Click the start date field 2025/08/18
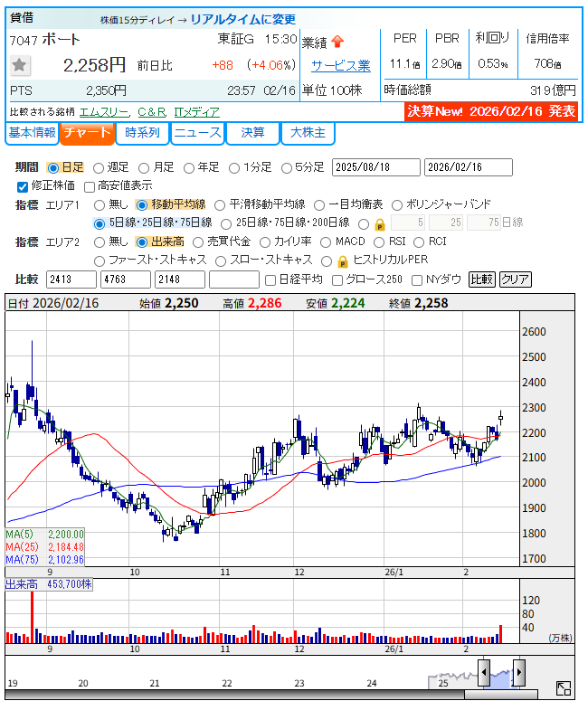This screenshot has width=588, height=701. tap(376, 167)
